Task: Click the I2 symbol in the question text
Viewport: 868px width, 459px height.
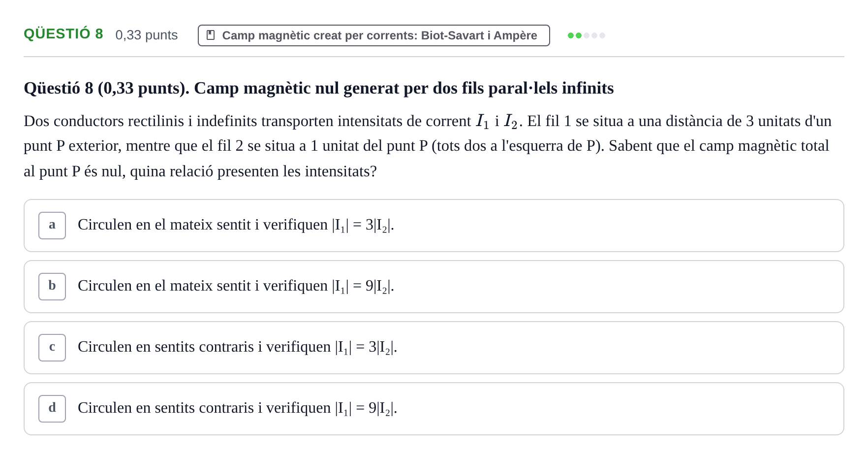Action: click(x=511, y=121)
